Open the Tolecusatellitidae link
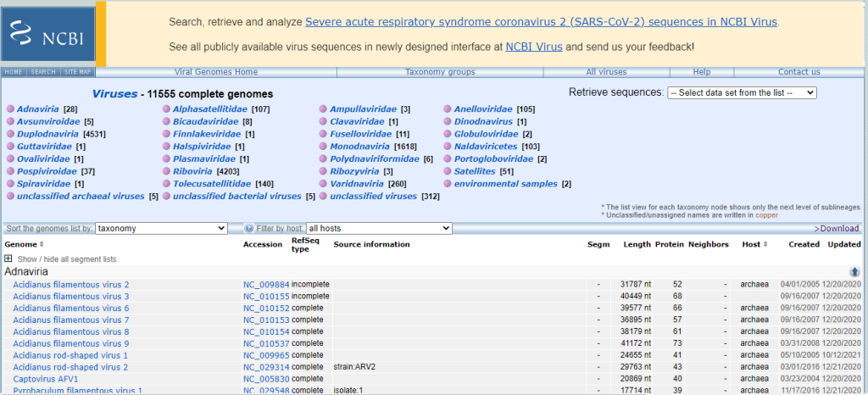This screenshot has width=868, height=395. point(211,184)
